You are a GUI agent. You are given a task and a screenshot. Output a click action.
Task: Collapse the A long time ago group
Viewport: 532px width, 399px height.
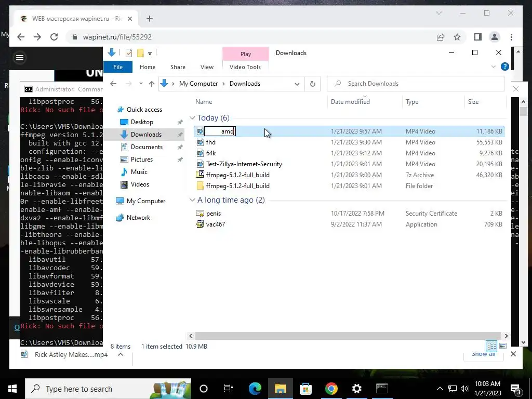coord(192,200)
